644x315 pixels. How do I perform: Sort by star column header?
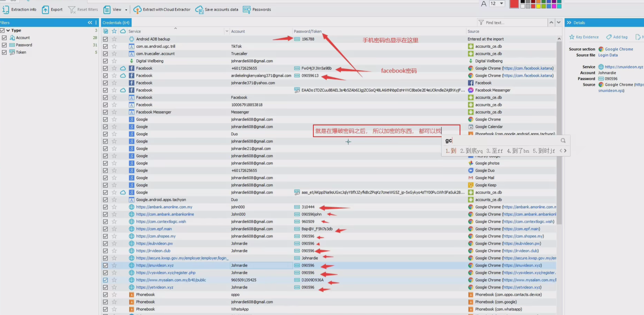click(x=114, y=31)
